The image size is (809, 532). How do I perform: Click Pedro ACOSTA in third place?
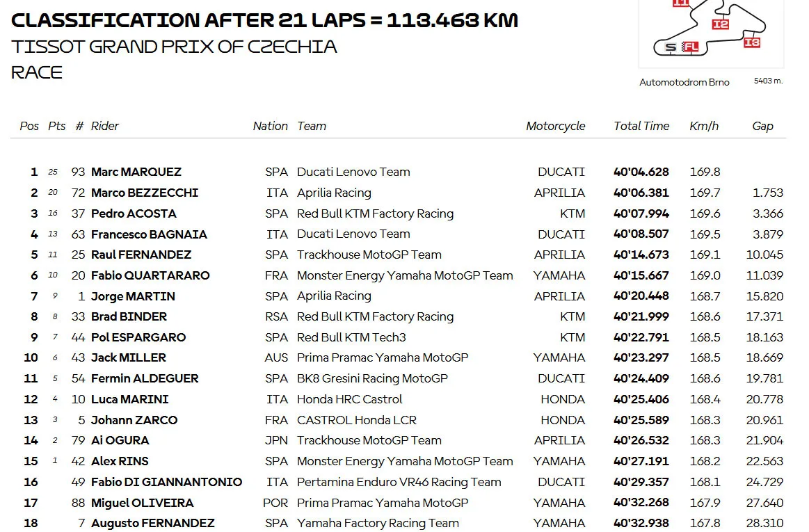(134, 213)
